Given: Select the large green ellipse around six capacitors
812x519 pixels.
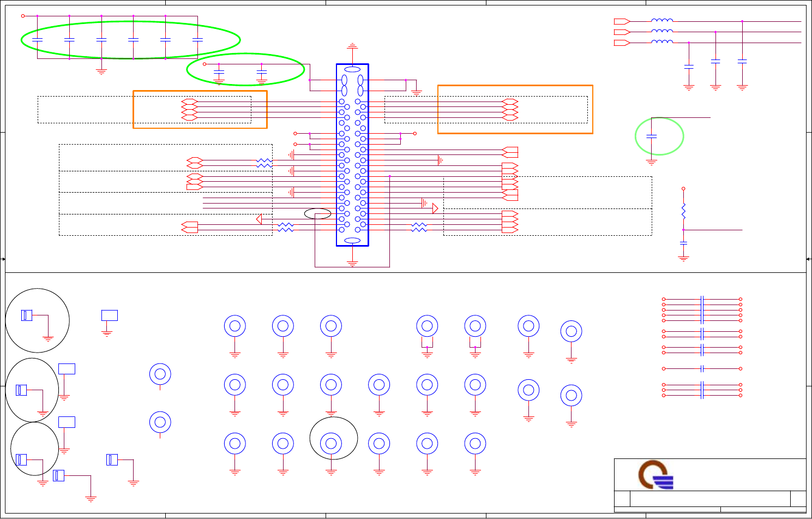Looking at the screenshot, I should click(131, 40).
